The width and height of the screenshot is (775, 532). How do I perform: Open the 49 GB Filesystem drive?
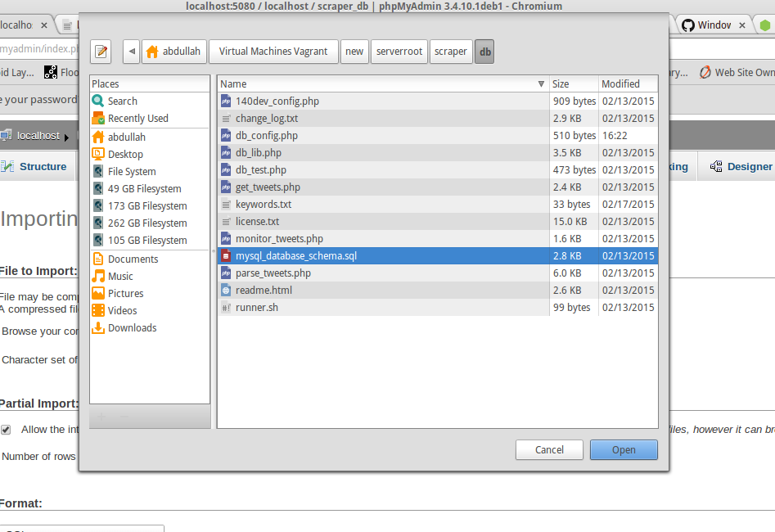150,189
